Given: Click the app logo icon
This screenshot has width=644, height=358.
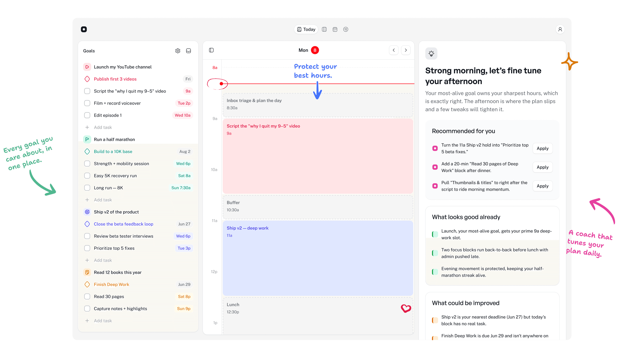Looking at the screenshot, I should pos(84,29).
